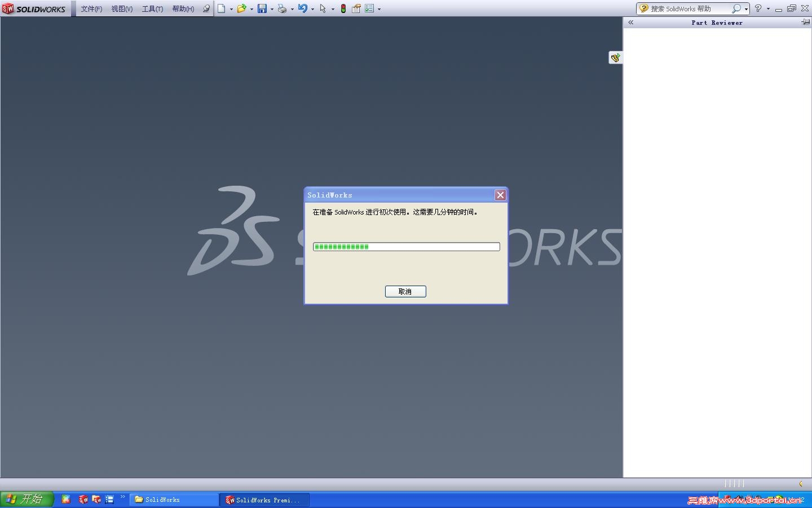
Task: Expand the Undo dropdown arrow
Action: click(x=312, y=9)
